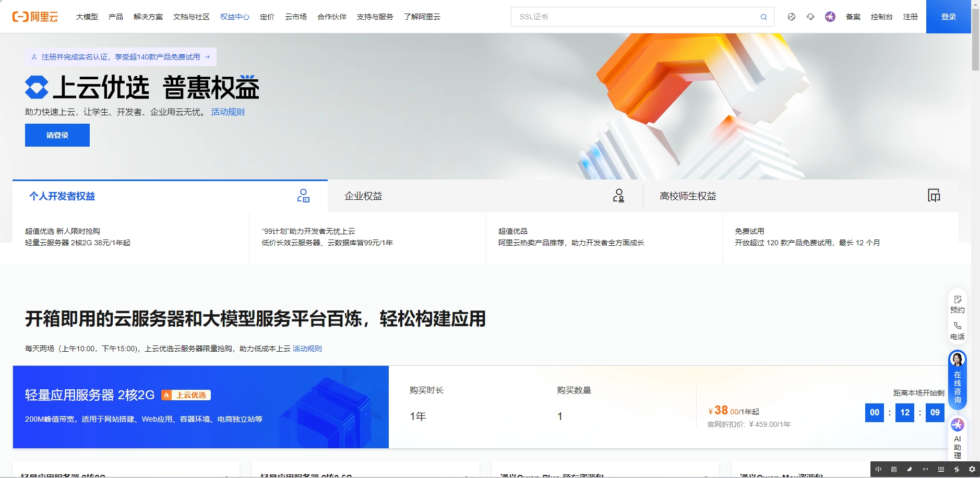The width and height of the screenshot is (980, 478).
Task: Open the 支持与服务 menu
Action: tap(375, 17)
